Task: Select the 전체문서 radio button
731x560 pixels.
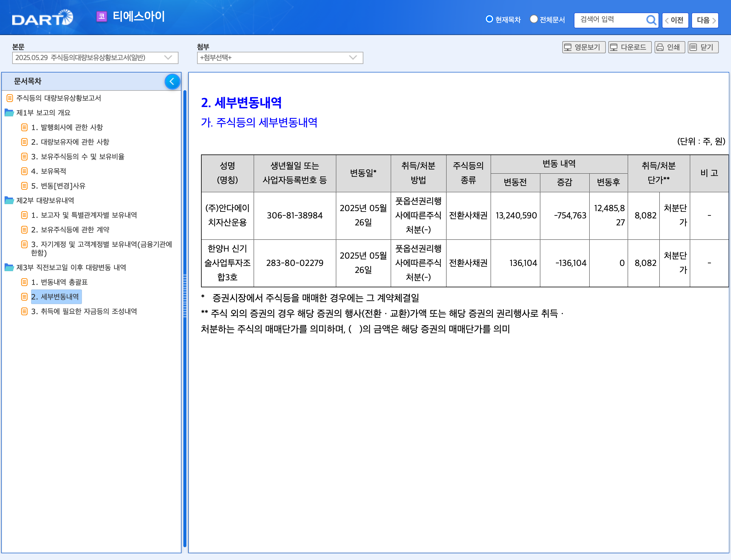Action: (534, 19)
